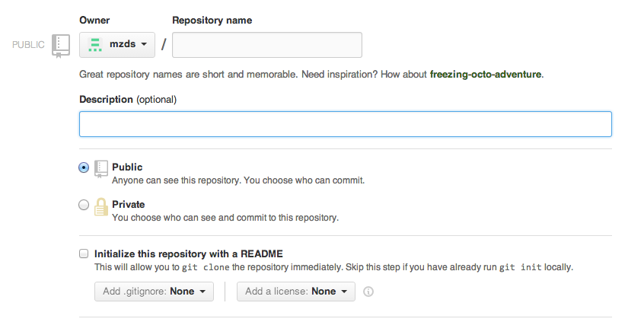This screenshot has height=322, width=644.
Task: Expand the Add .gitignore dropdown
Action: [x=154, y=292]
